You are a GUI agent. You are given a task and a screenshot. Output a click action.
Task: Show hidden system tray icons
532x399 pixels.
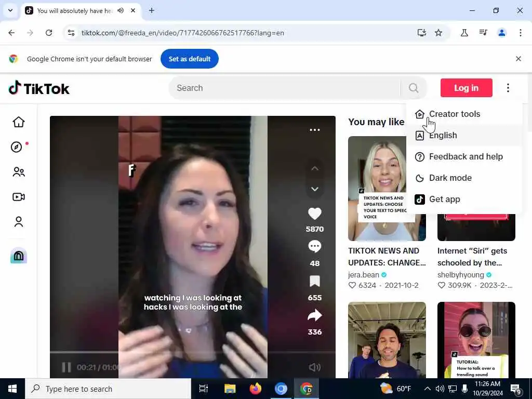(428, 389)
